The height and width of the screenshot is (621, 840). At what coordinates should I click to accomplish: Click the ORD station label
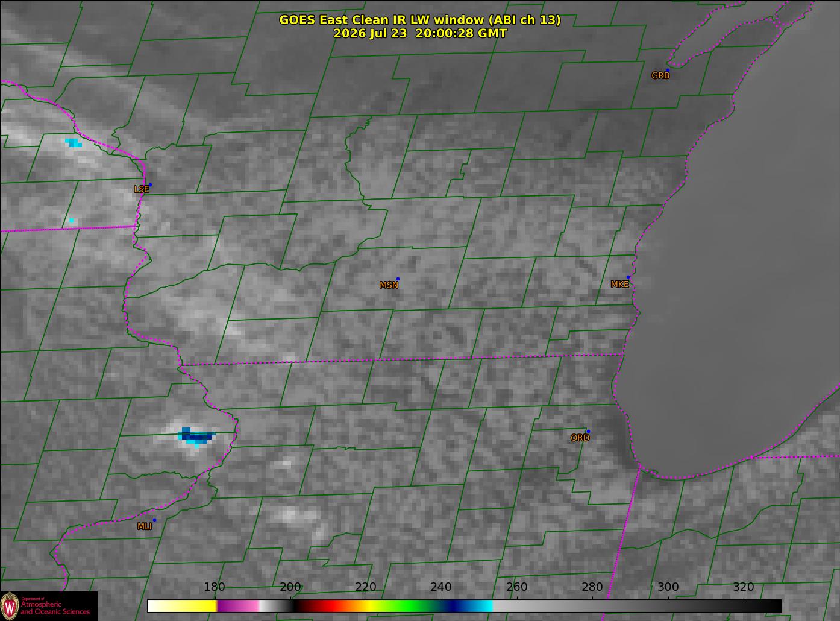tap(580, 438)
